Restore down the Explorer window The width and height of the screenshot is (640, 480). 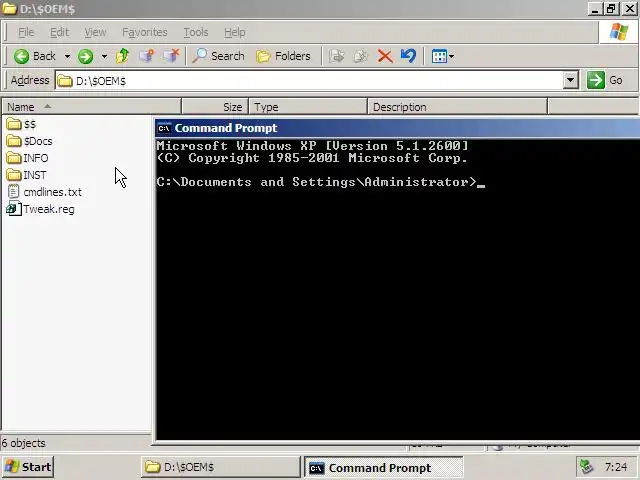point(611,9)
